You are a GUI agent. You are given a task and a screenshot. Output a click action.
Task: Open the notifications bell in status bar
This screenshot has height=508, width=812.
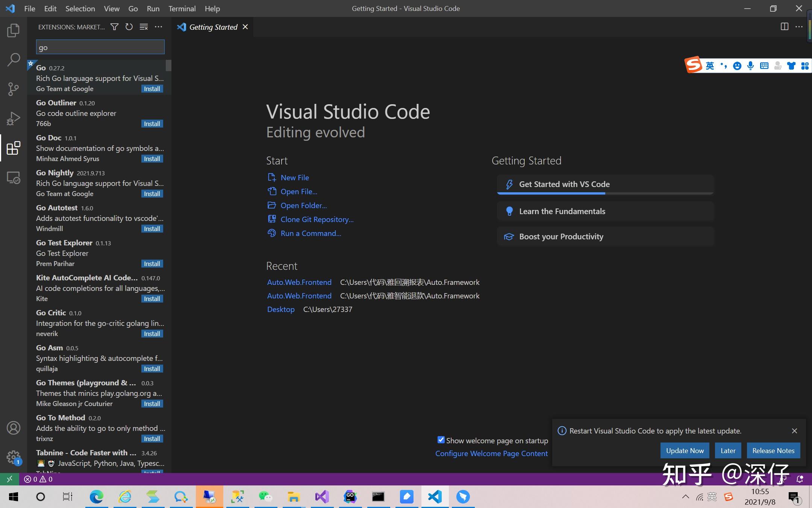(801, 479)
